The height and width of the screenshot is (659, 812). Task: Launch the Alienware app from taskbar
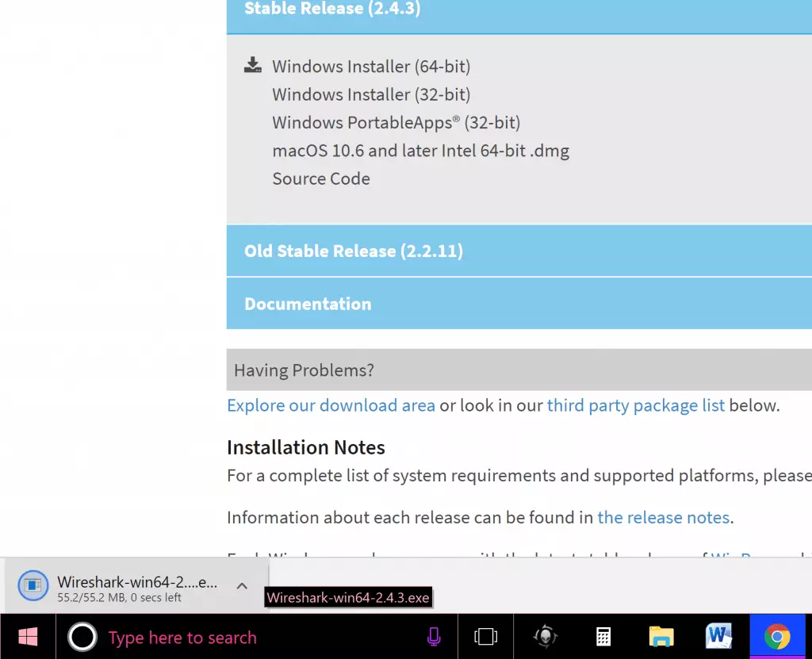(545, 637)
